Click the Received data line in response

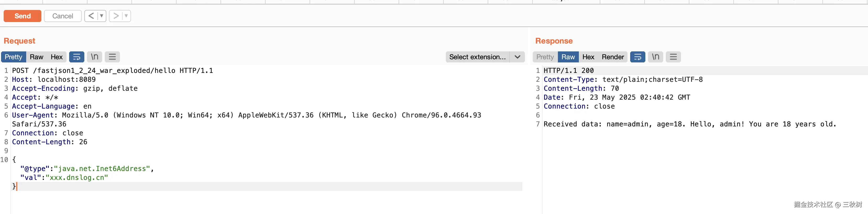pyautogui.click(x=689, y=124)
